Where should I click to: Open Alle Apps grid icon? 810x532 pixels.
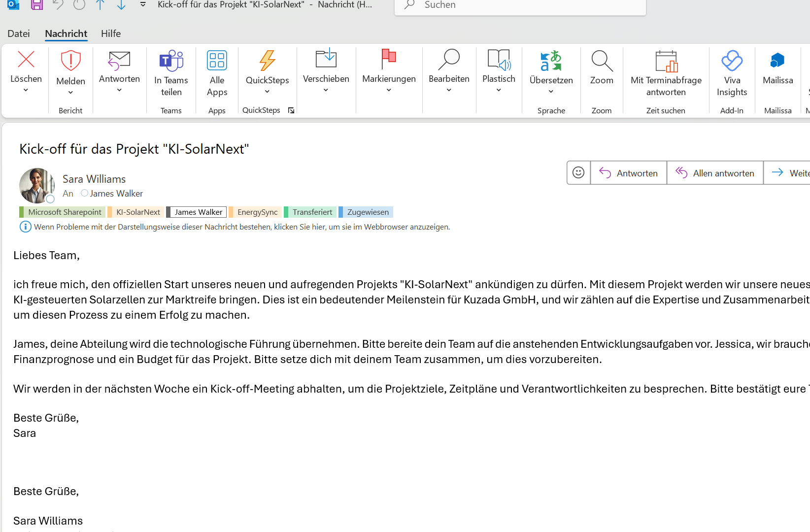(x=217, y=61)
